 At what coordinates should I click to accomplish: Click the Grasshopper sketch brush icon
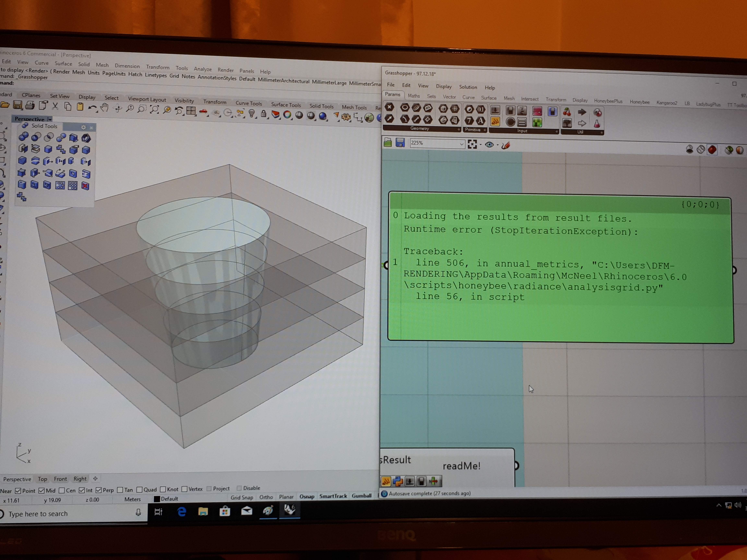pos(506,146)
